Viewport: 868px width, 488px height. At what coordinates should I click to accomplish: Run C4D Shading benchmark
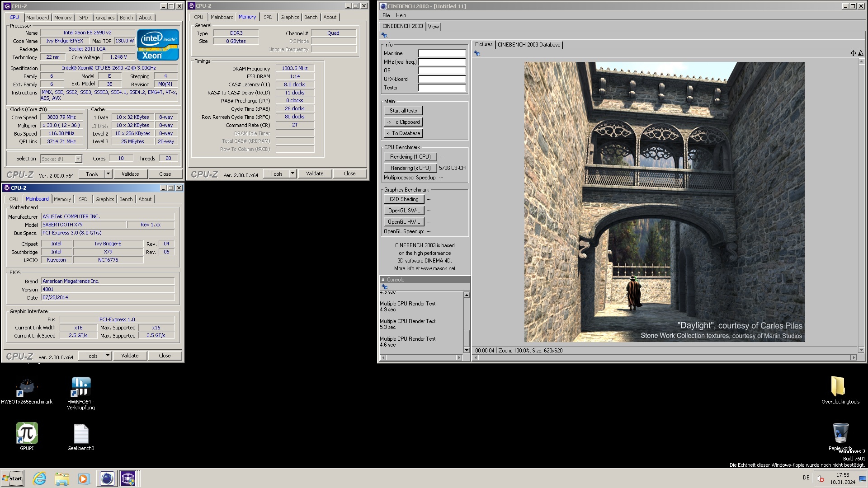click(404, 199)
